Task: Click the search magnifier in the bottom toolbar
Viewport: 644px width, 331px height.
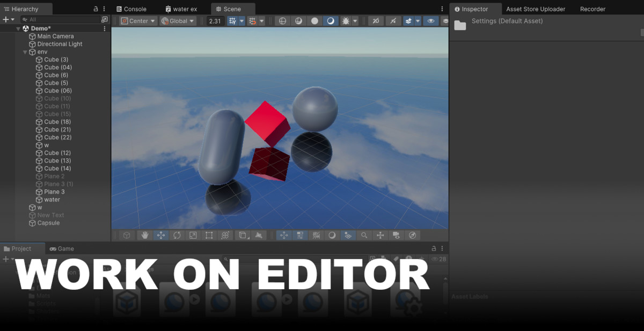Action: pos(364,235)
